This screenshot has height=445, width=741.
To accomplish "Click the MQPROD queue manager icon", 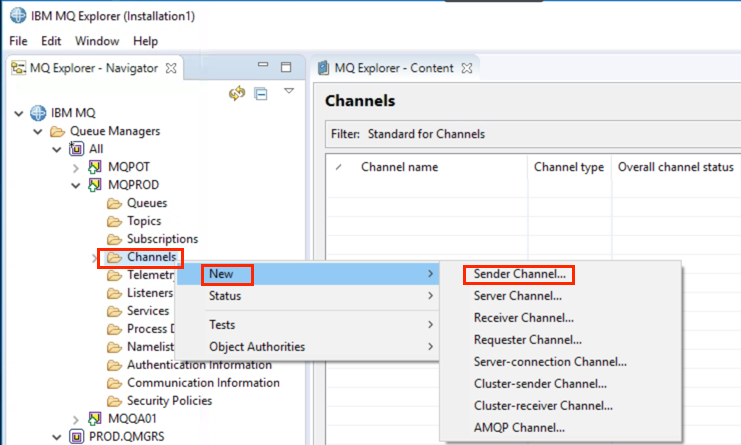I will (95, 185).
